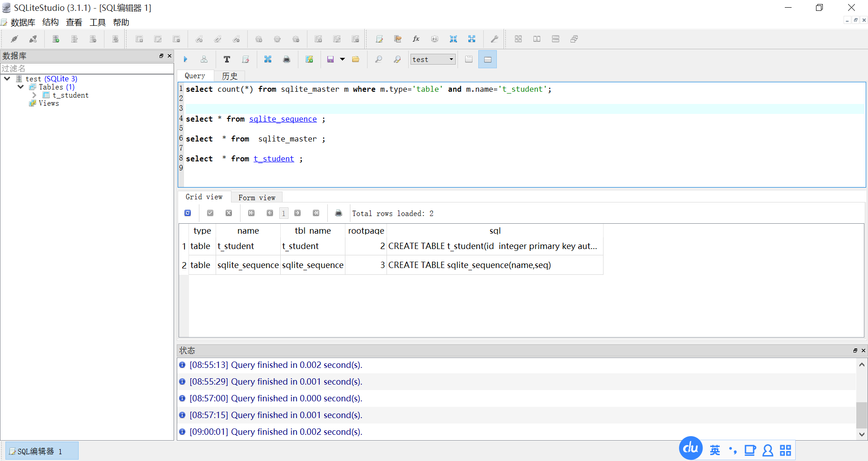The height and width of the screenshot is (461, 868).
Task: Go to previous results page
Action: coord(270,213)
